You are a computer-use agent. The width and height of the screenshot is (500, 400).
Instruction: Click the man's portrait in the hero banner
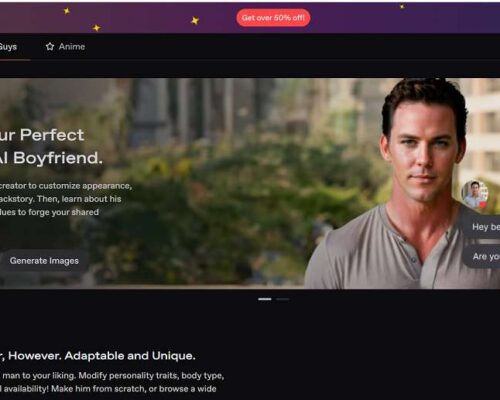point(400,183)
